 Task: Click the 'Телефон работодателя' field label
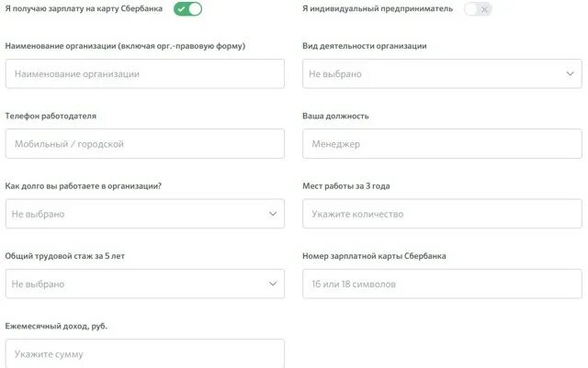[51, 116]
